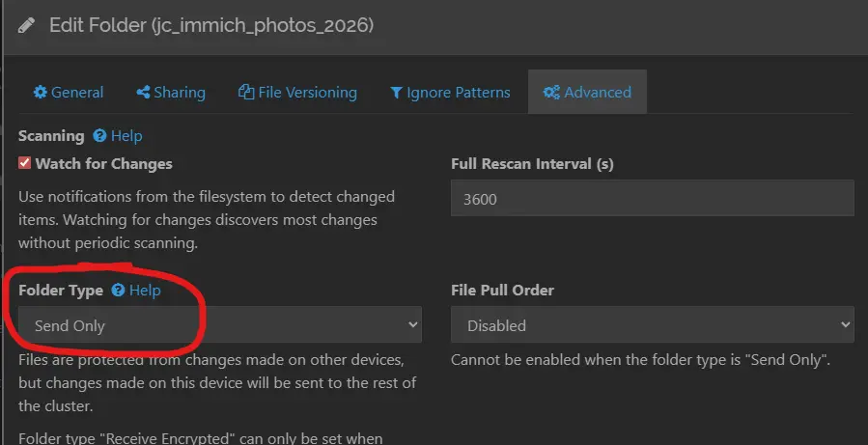Toggle the Watch for Changes checkbox

click(x=25, y=164)
